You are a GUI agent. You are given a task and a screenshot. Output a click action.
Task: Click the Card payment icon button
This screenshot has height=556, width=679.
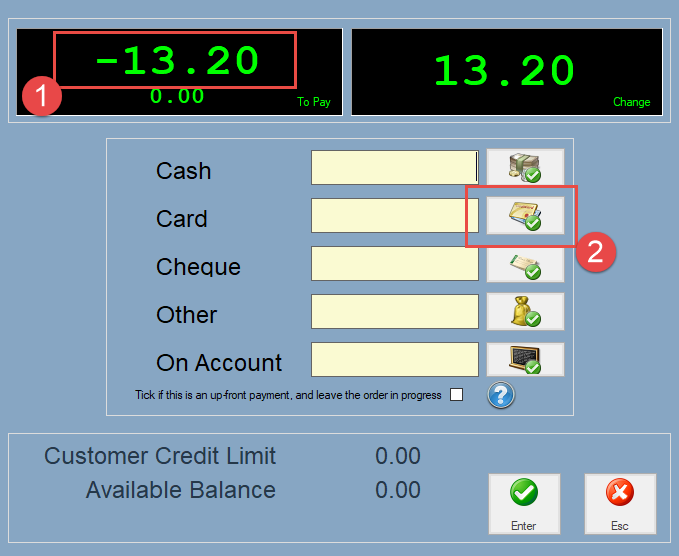pos(525,215)
